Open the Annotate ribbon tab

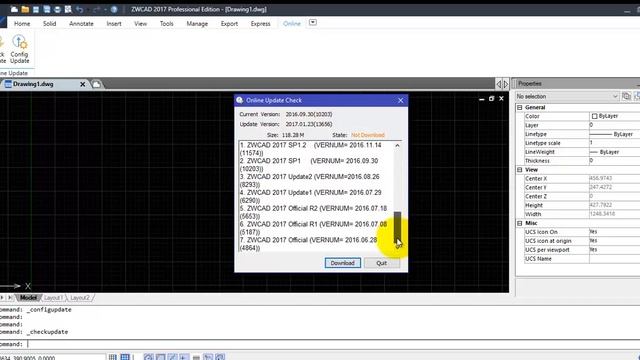pos(81,24)
